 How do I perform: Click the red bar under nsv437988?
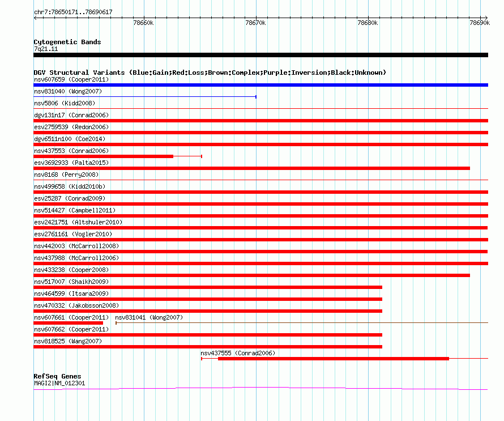[260, 263]
